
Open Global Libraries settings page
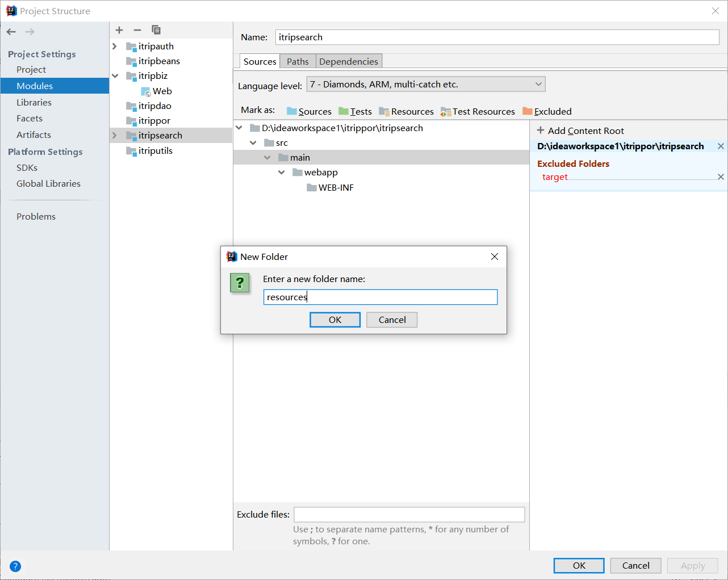click(48, 183)
